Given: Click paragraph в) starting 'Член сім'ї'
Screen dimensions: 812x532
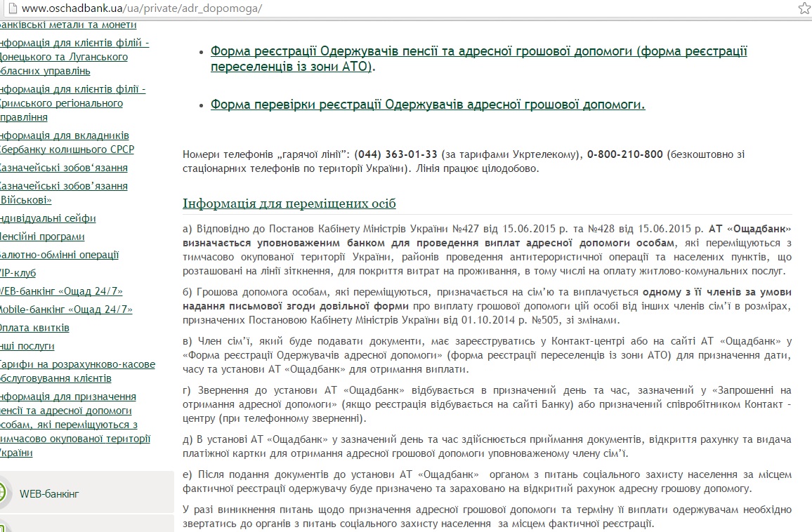Looking at the screenshot, I should coord(487,355).
